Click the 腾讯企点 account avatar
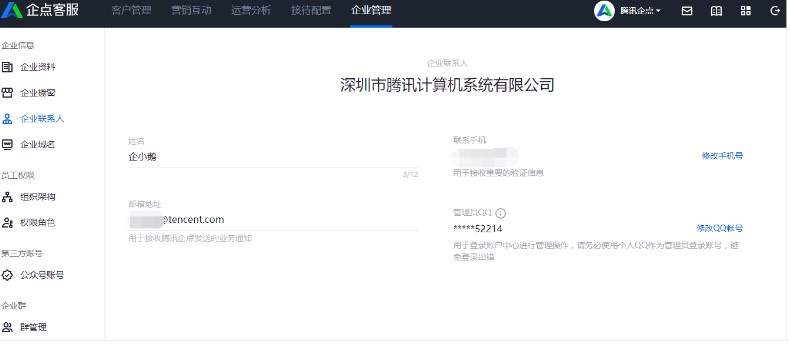The height and width of the screenshot is (361, 790). point(604,11)
